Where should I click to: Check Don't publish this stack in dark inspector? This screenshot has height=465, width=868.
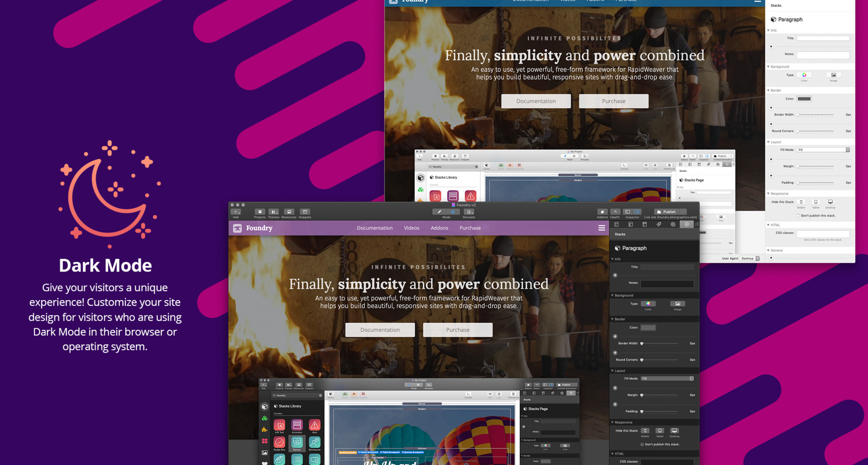pyautogui.click(x=642, y=444)
